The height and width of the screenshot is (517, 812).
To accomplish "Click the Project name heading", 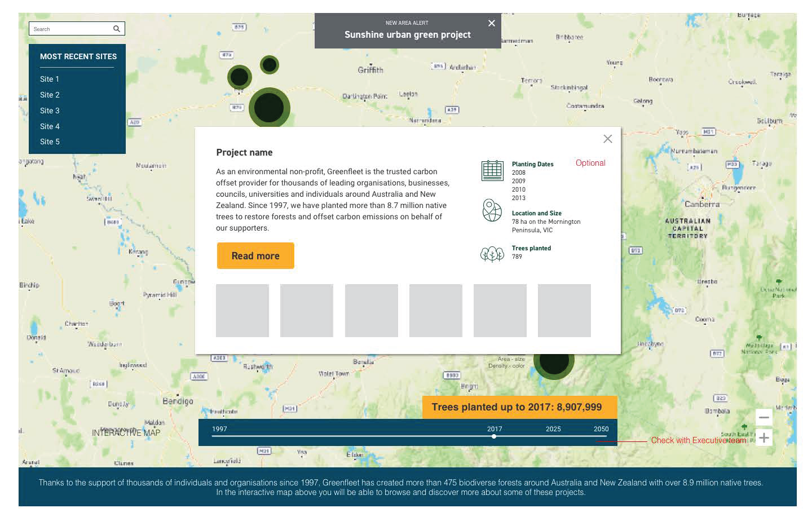I will pyautogui.click(x=244, y=152).
